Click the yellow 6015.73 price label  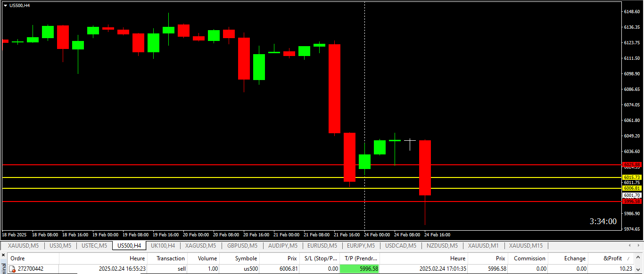pyautogui.click(x=632, y=177)
